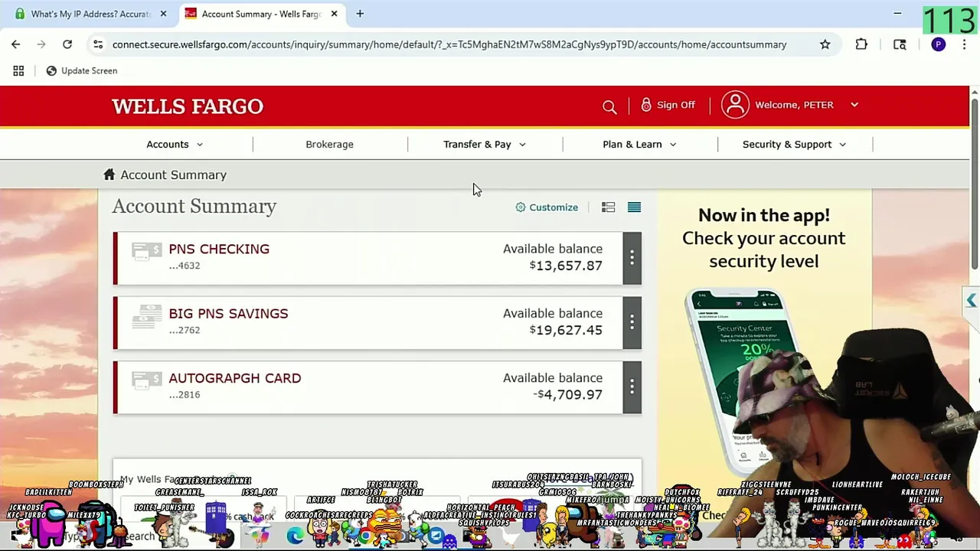Click account number ...2762
The height and width of the screenshot is (551, 980).
pyautogui.click(x=184, y=330)
